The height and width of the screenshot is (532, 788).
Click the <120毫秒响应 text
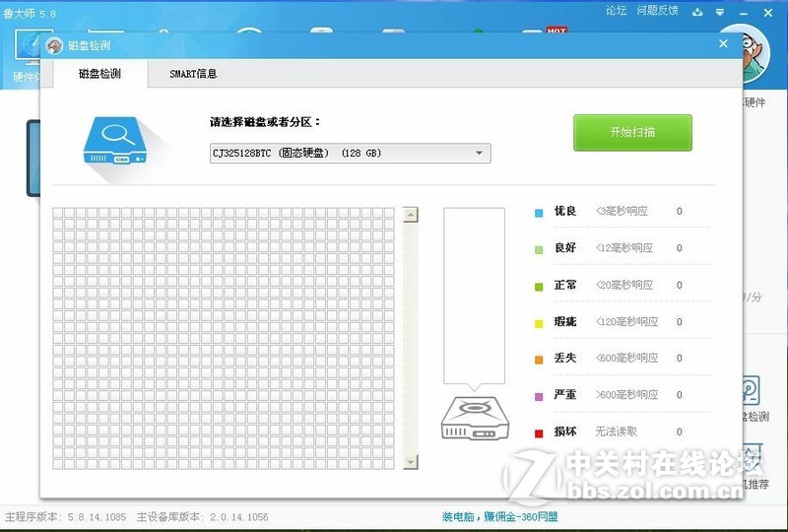pyautogui.click(x=626, y=321)
